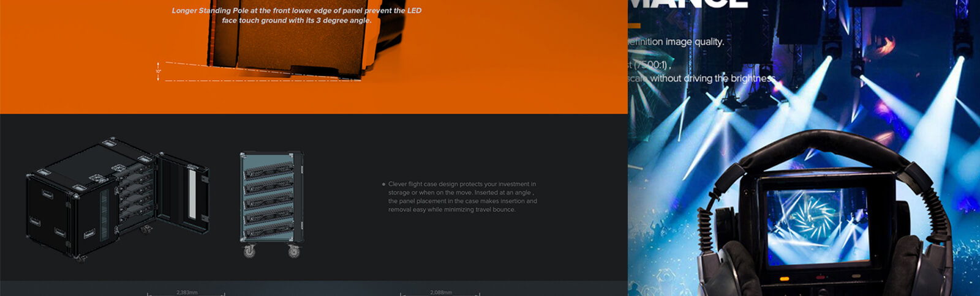Viewport: 980px width, 296px height.
Task: Click the orange indicator light below monitor screen
Action: 783,279
